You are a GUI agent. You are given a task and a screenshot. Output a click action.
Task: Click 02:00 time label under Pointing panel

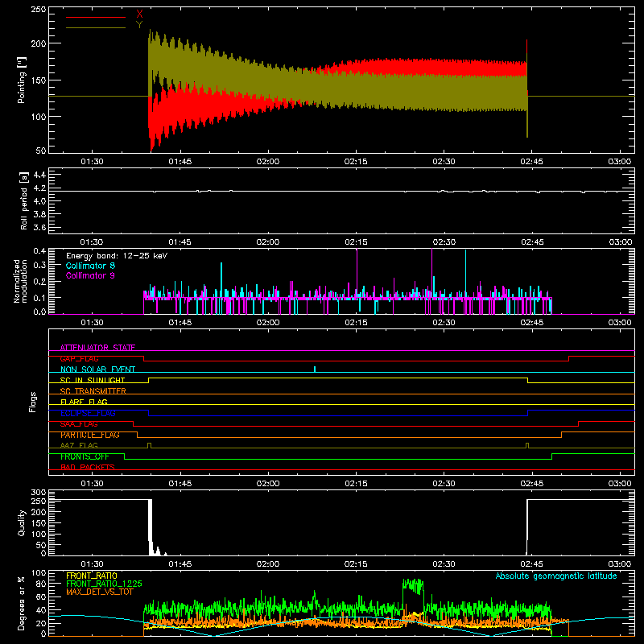click(268, 162)
